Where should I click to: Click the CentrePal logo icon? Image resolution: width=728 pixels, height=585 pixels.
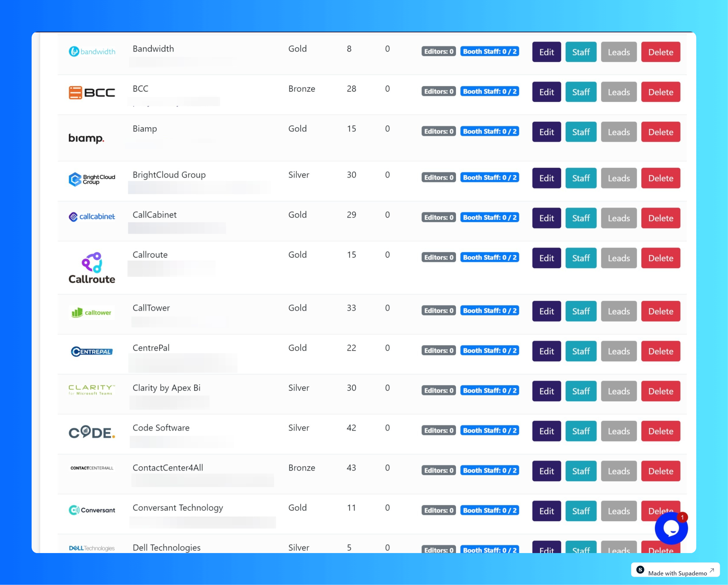[x=91, y=351]
